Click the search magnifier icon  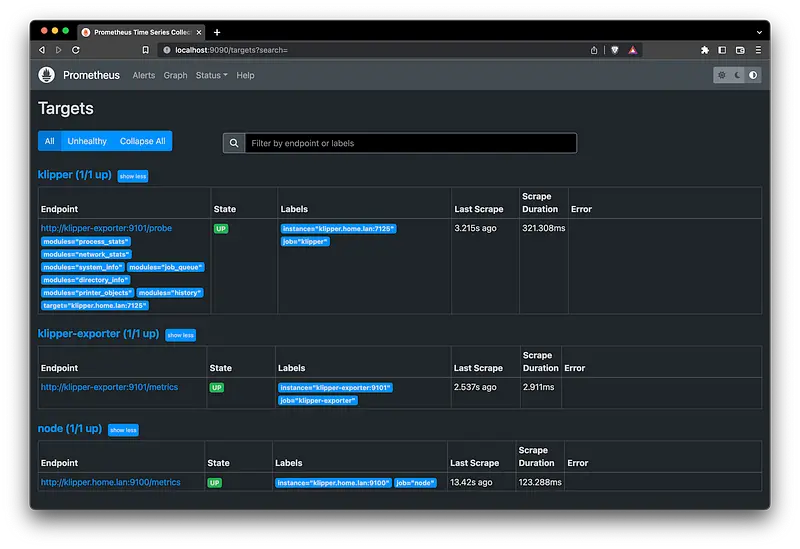(x=234, y=143)
